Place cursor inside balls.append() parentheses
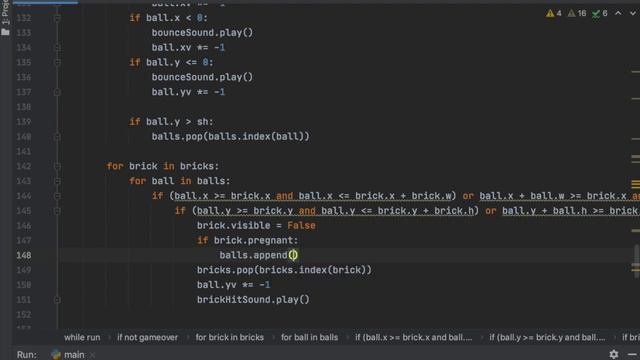 click(293, 255)
